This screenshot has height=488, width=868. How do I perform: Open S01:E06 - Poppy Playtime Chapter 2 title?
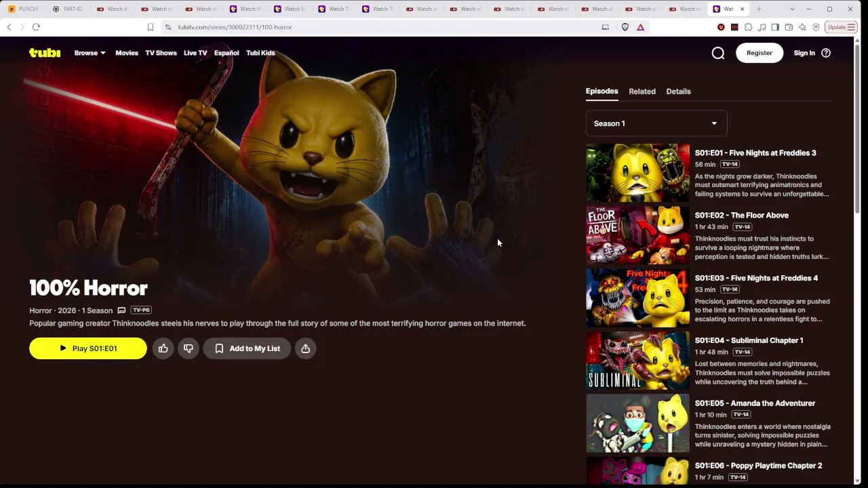coord(758,466)
